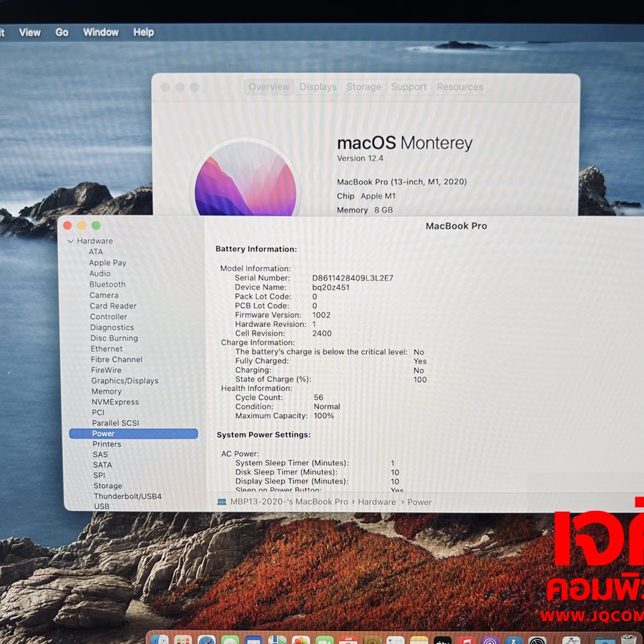Click Chip Apple M1 line
Image resolution: width=644 pixels, height=644 pixels.
(x=366, y=196)
